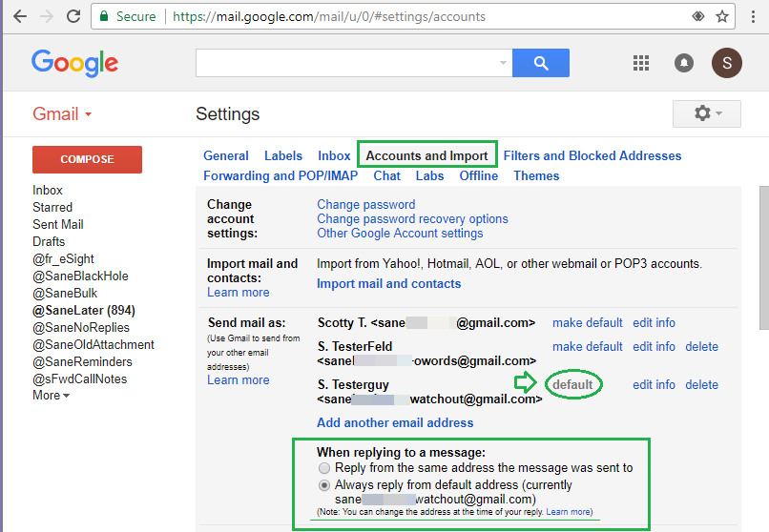Open the Inbox settings tab
The image size is (769, 532).
pos(334,155)
